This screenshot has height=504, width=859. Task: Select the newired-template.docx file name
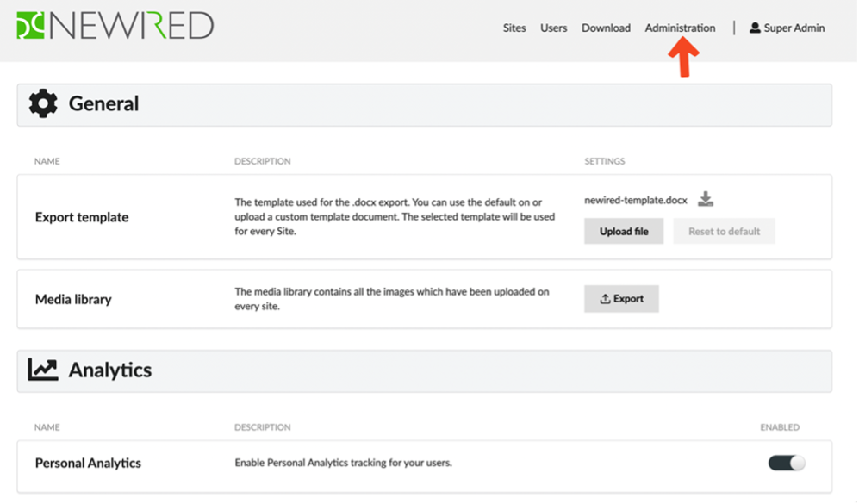coord(636,200)
